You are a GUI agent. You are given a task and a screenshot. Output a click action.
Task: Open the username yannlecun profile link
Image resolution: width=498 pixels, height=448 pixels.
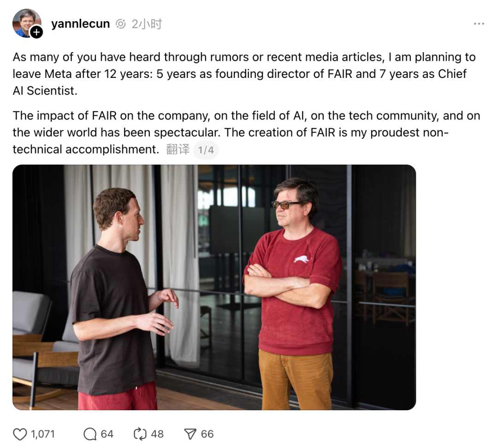(x=80, y=24)
